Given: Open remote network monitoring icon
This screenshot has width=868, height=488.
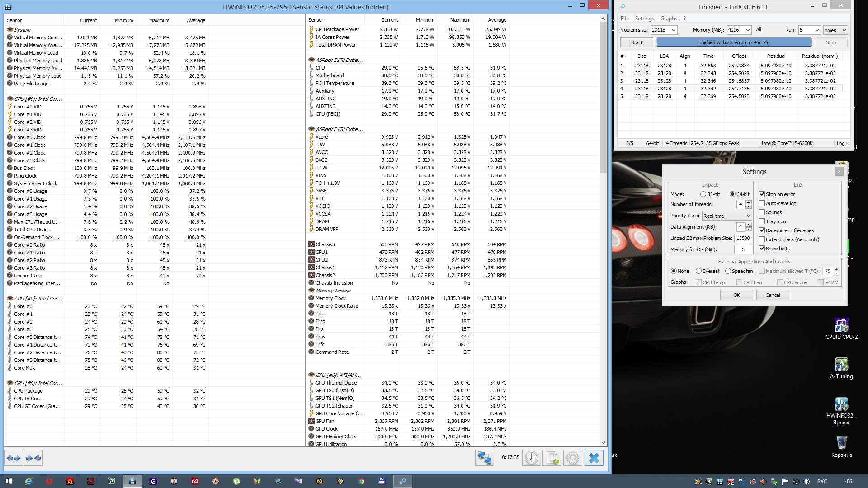Looking at the screenshot, I should (x=484, y=458).
